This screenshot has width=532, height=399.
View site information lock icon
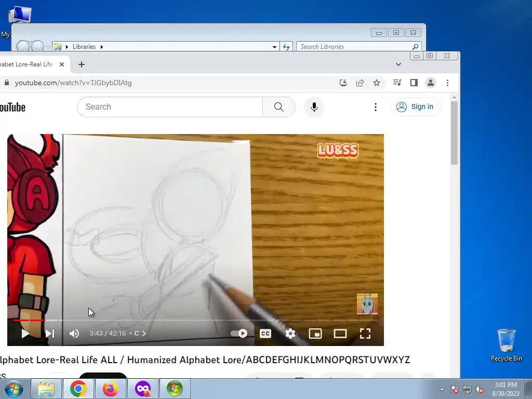(x=6, y=83)
